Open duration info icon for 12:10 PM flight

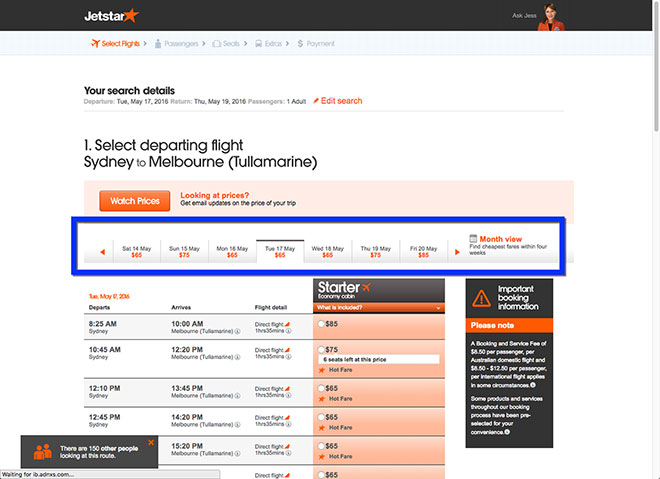pos(288,395)
